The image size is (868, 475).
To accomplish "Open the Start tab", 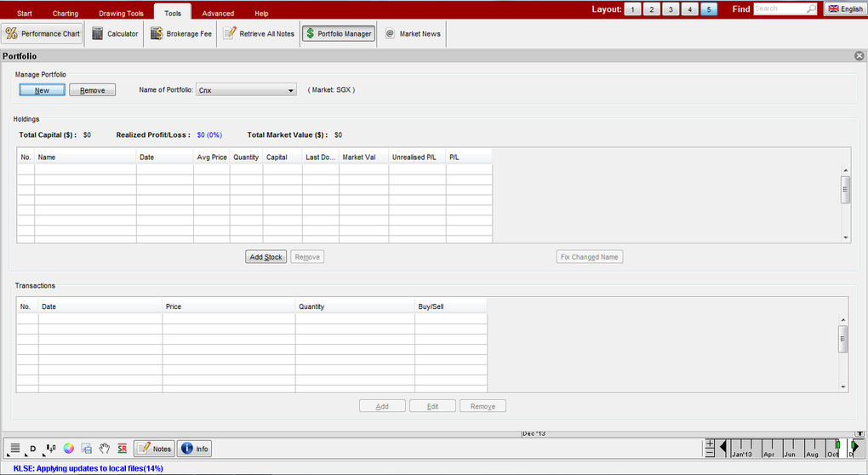I will click(25, 14).
